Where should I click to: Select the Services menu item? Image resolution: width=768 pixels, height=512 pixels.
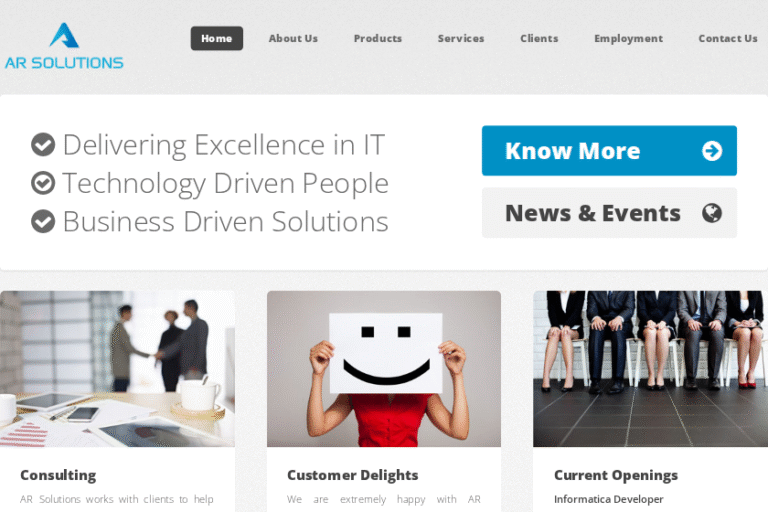(461, 38)
